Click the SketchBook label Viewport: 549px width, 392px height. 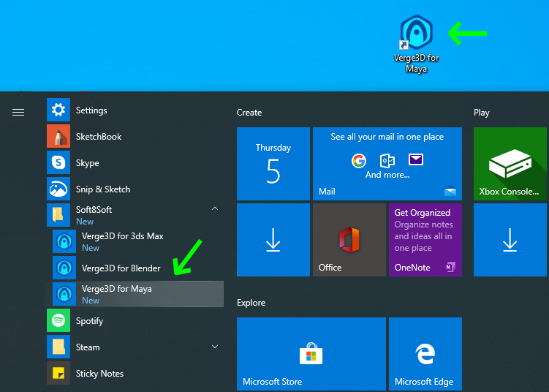tap(99, 137)
